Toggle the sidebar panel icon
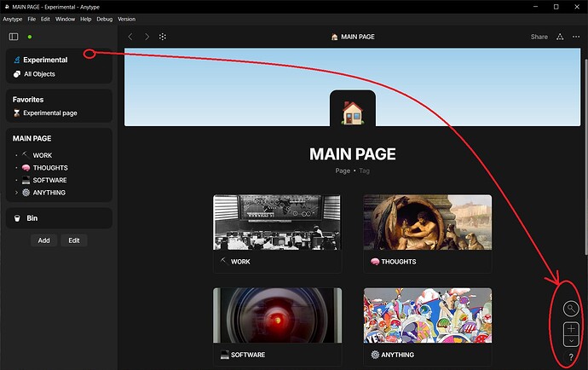588x370 pixels. [x=14, y=37]
